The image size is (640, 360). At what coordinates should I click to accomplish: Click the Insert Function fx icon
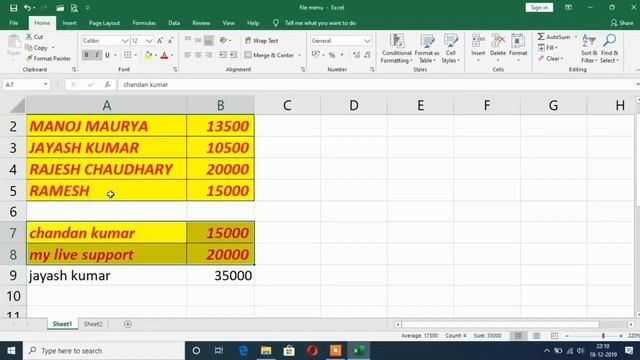[107, 84]
